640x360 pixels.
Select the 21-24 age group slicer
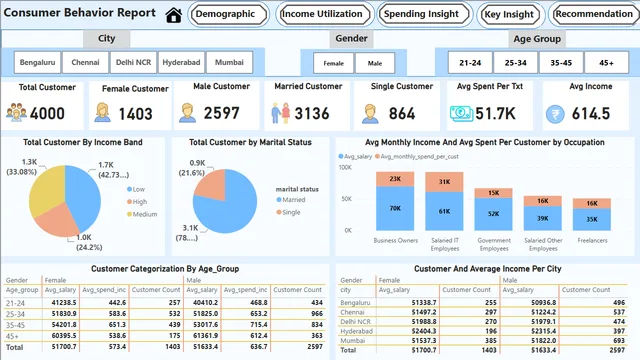click(x=470, y=63)
